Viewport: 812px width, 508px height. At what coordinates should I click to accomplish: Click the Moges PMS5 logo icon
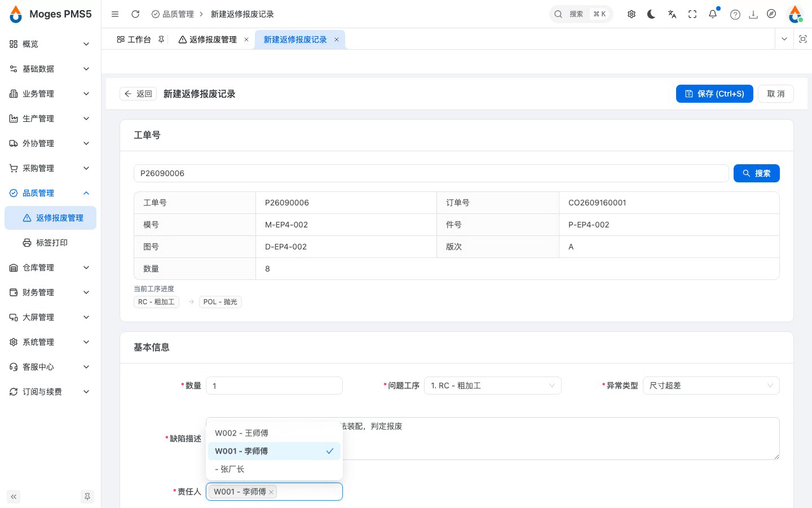(16, 14)
